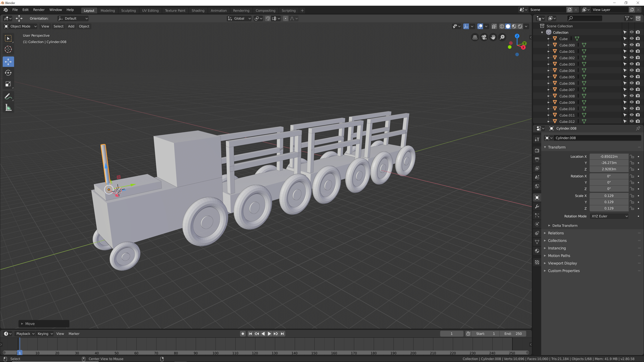Viewport: 644px width, 362px height.
Task: Hide Cube.003 in viewport
Action: point(631,64)
